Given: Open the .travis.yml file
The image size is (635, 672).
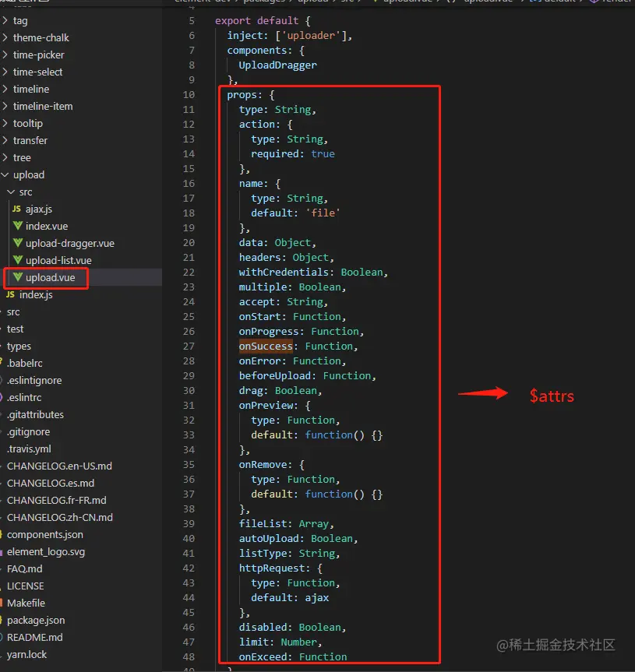Looking at the screenshot, I should 29,449.
